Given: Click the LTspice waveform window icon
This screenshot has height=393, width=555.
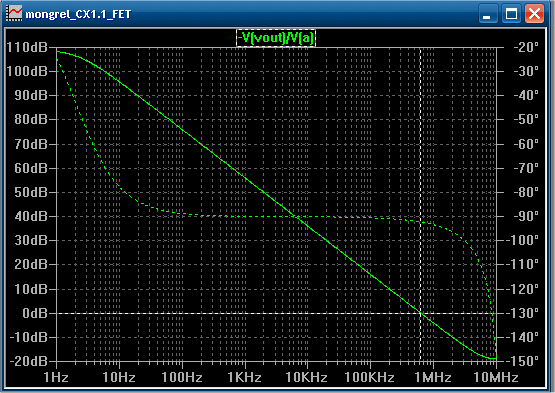Looking at the screenshot, I should [15, 14].
